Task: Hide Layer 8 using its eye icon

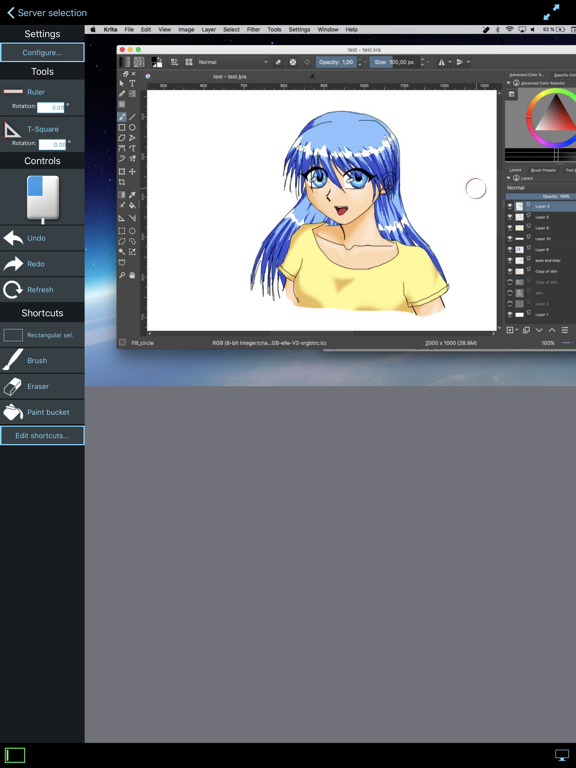Action: pyautogui.click(x=510, y=228)
